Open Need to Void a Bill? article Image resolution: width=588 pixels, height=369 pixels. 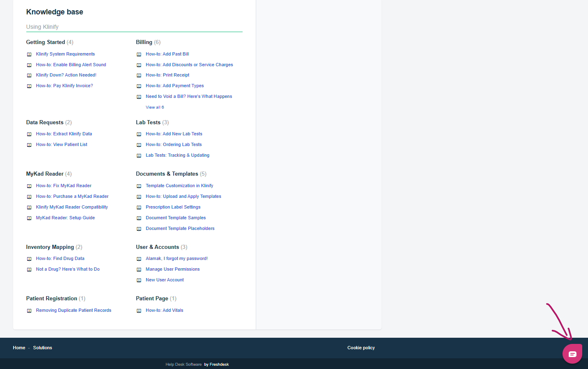[x=189, y=96]
